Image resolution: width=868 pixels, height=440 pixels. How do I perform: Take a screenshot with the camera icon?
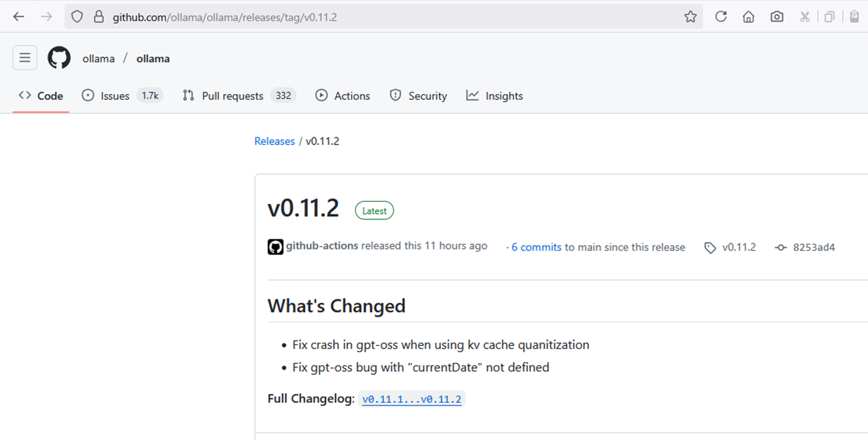tap(776, 16)
